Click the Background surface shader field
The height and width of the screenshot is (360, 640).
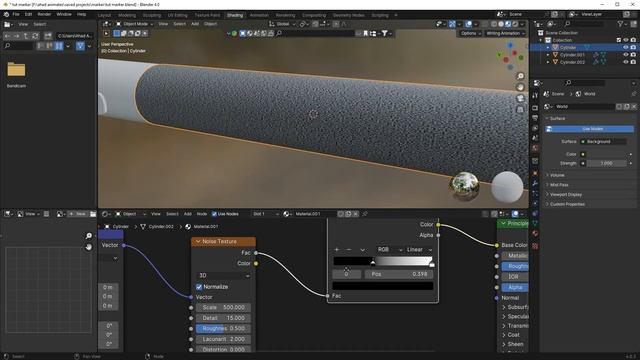(604, 142)
